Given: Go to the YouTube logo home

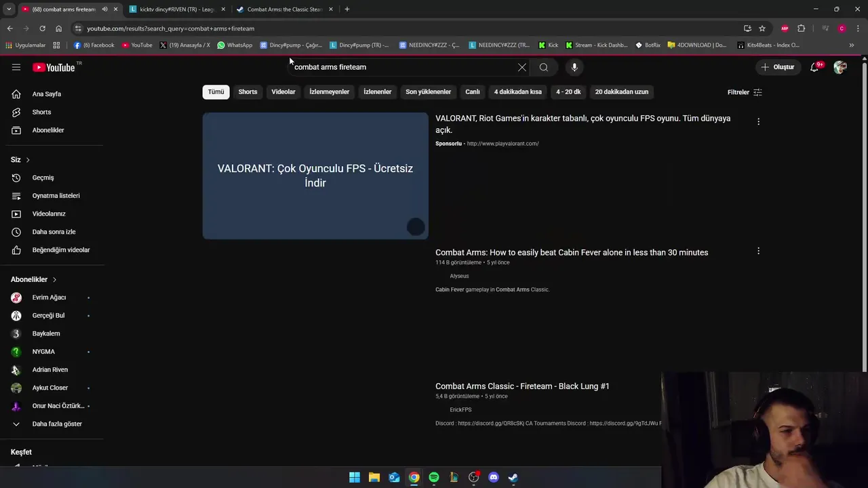Looking at the screenshot, I should pos(54,67).
